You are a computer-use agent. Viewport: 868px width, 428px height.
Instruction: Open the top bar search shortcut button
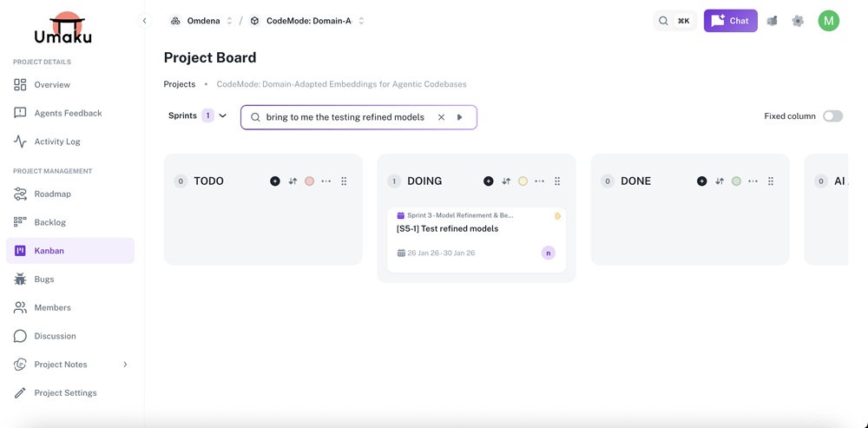(674, 21)
